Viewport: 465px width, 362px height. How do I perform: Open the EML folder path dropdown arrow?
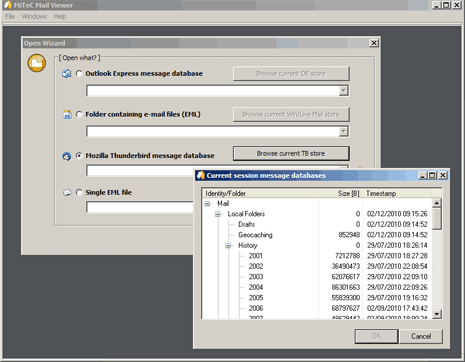(x=343, y=131)
